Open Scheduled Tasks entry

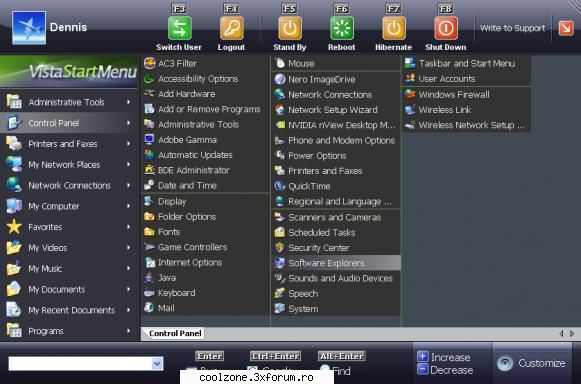tap(336, 232)
